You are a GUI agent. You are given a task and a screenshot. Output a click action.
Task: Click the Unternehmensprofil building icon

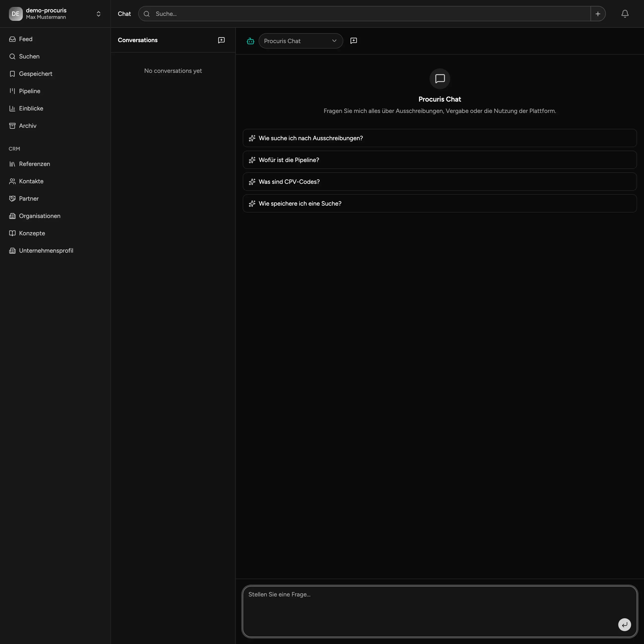click(12, 251)
